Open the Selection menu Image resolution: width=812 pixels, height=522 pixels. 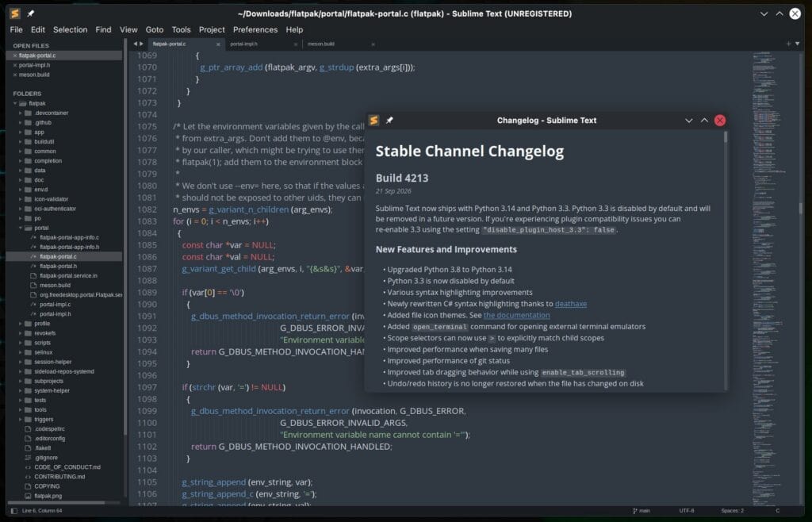coord(70,29)
